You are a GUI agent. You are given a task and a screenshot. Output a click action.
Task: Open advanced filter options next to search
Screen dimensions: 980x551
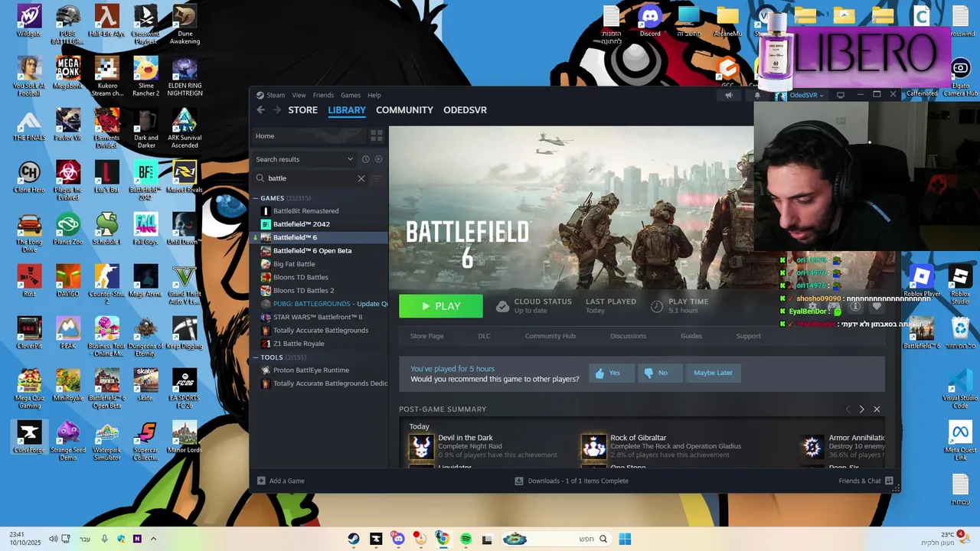coord(376,178)
